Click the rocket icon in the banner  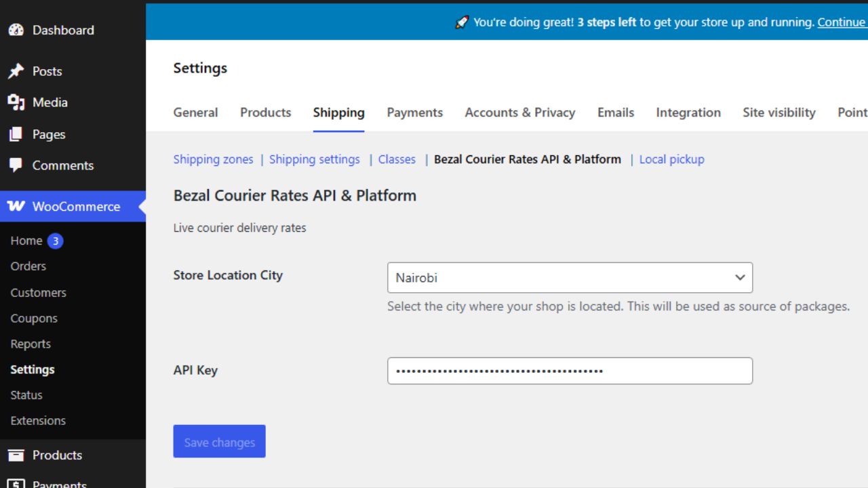(462, 22)
